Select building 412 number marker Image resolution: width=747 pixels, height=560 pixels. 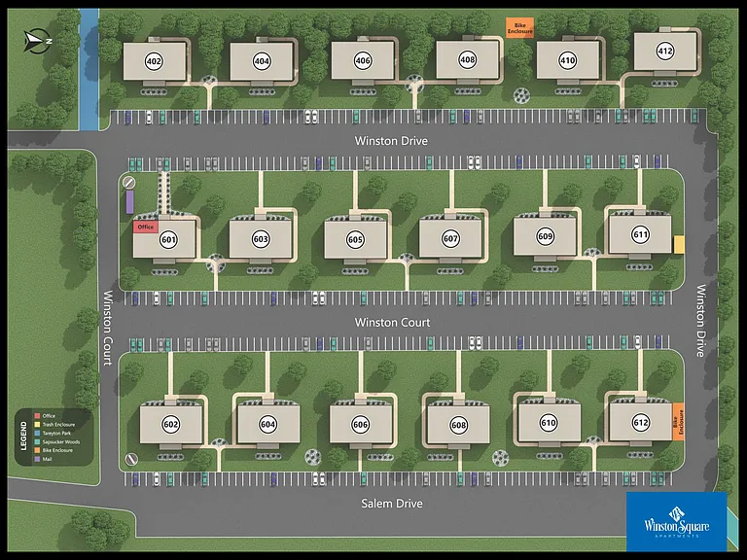pos(665,51)
